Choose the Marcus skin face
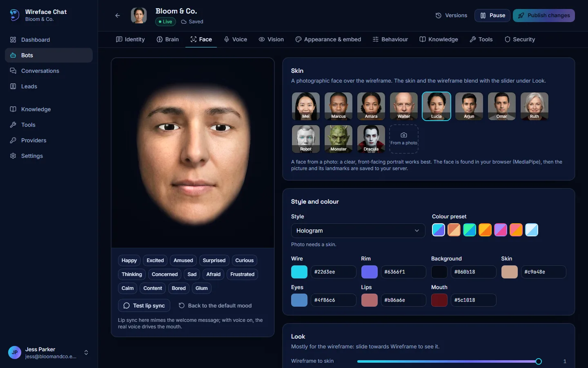This screenshot has width=588, height=368. [339, 106]
